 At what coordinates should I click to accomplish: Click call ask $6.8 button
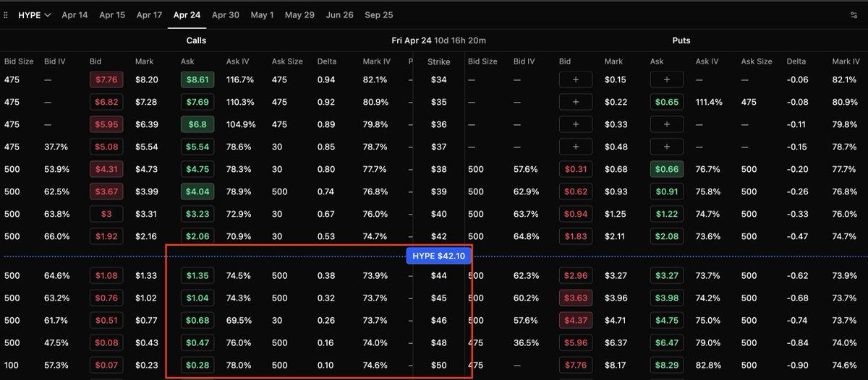click(197, 124)
